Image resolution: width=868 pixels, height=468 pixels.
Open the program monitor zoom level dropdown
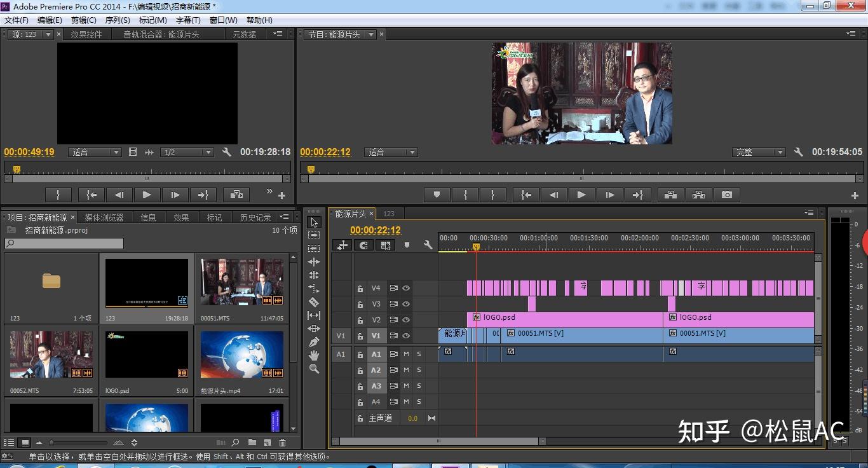390,153
